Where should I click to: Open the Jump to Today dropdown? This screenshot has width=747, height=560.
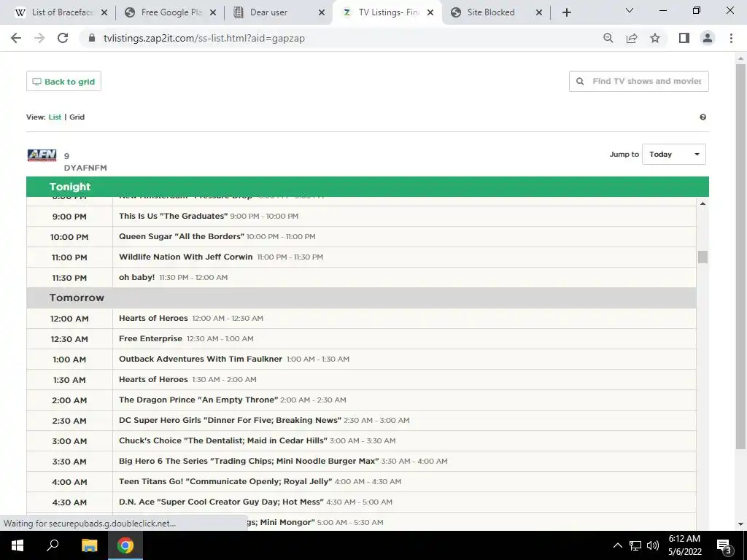pyautogui.click(x=673, y=155)
